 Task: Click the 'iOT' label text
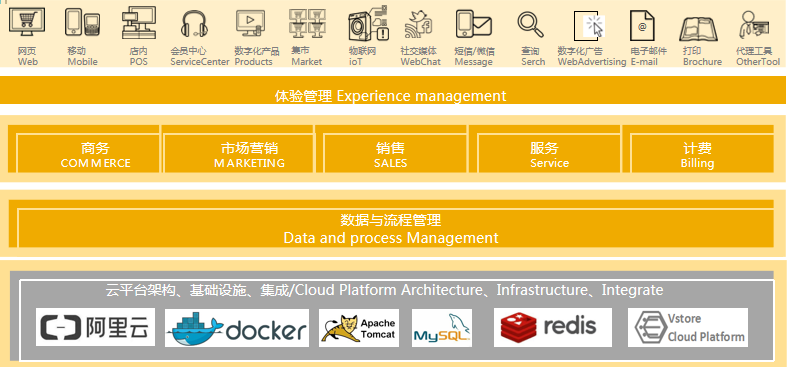coord(355,62)
